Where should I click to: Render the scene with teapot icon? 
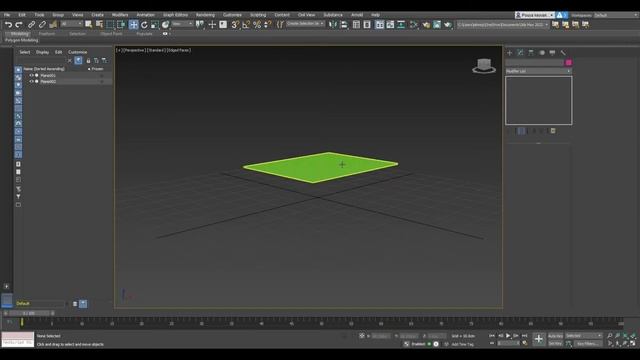click(x=448, y=24)
